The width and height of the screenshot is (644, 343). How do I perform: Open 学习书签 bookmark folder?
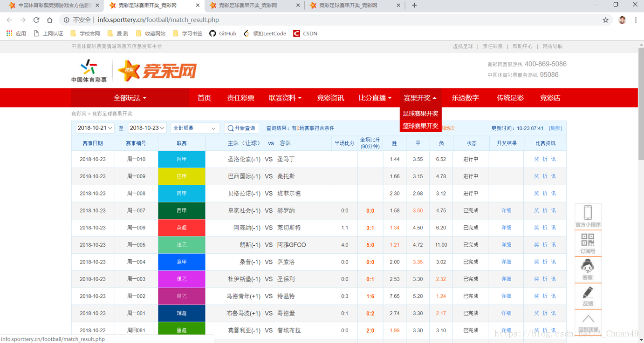[x=187, y=34]
